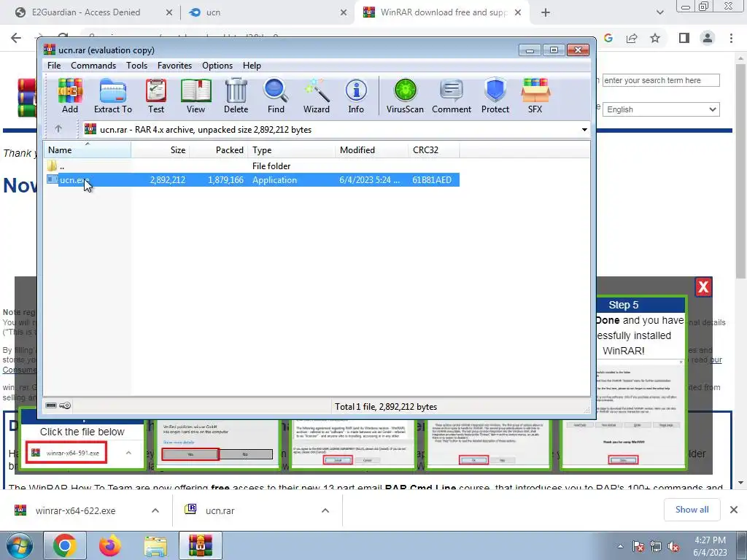Screen dimensions: 747x560
Task: Click the Protect shield icon
Action: (x=495, y=96)
